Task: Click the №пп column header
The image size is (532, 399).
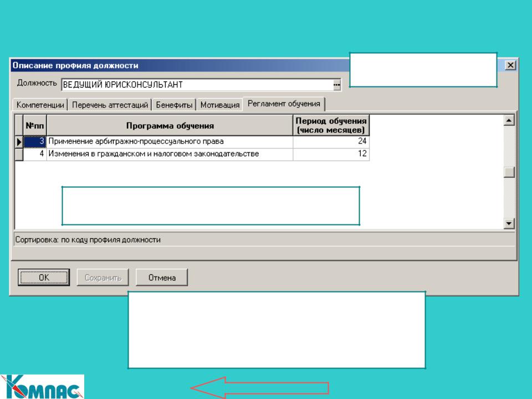Action: coord(34,126)
